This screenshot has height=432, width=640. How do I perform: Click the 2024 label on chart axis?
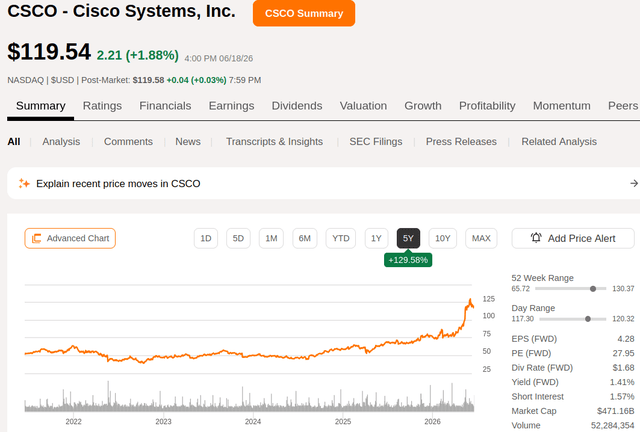253,422
